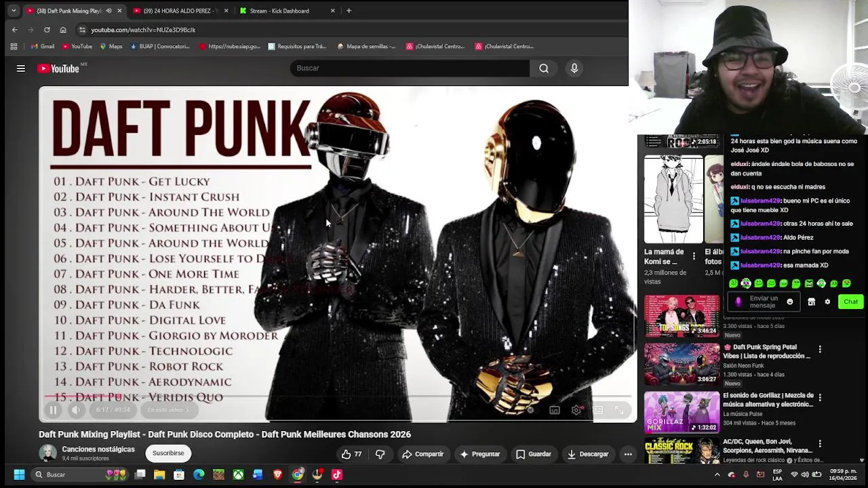Open the YouTube guide hamburger menu
Image resolution: width=868 pixels, height=488 pixels.
click(x=21, y=68)
